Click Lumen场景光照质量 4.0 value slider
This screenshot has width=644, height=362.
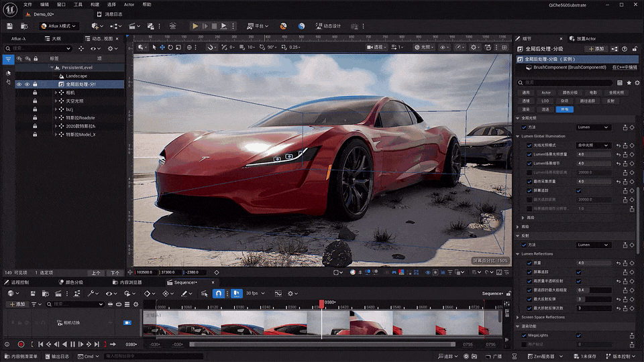coord(594,154)
